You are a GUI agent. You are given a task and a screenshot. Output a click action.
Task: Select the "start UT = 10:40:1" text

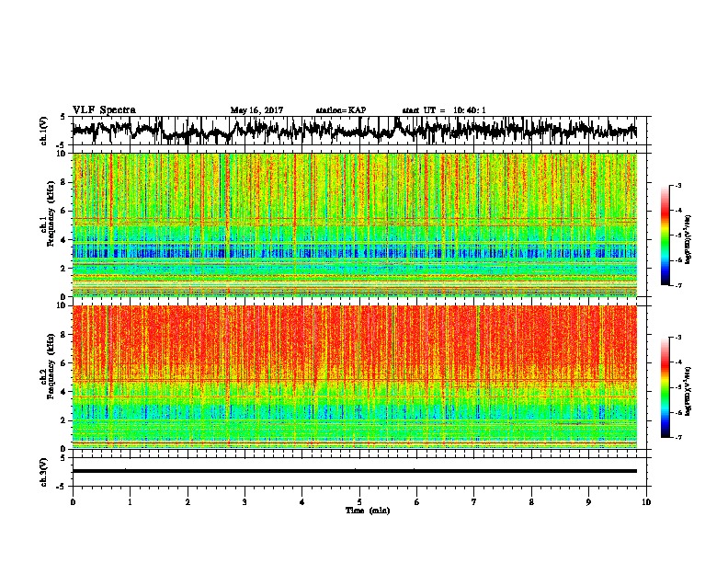coord(444,110)
